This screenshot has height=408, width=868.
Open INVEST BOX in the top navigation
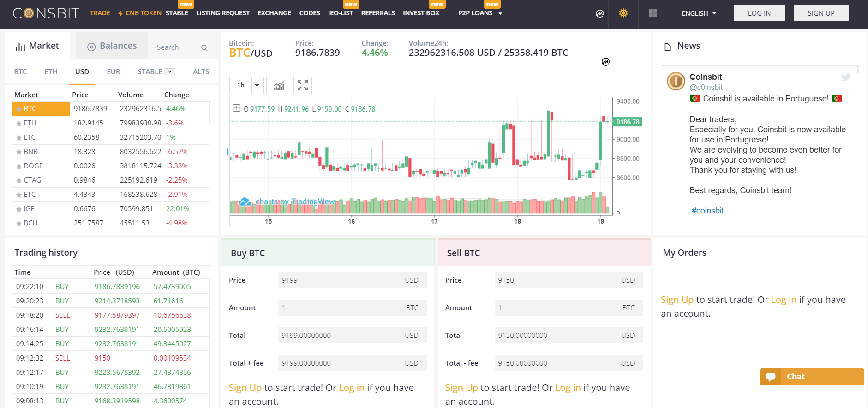pyautogui.click(x=421, y=13)
